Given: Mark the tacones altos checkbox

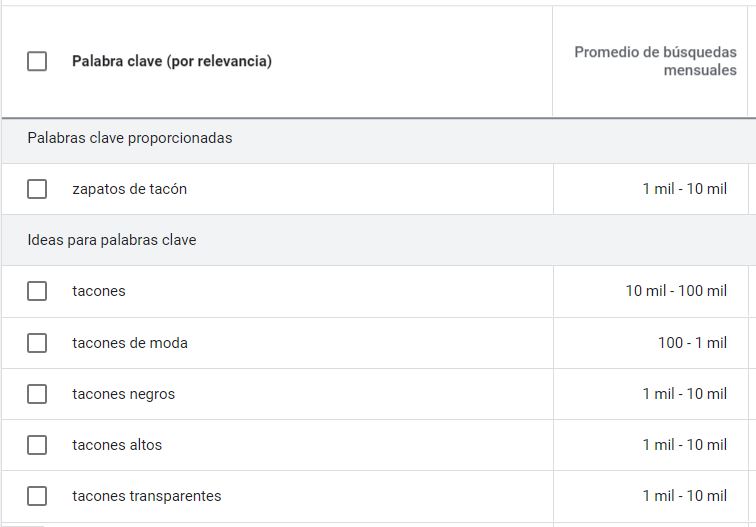Looking at the screenshot, I should click(37, 445).
